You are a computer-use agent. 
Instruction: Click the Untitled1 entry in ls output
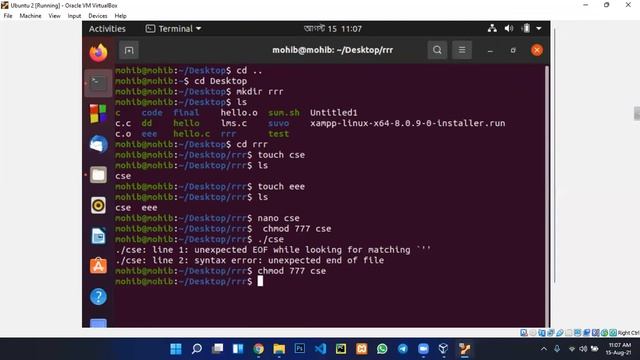pos(333,113)
